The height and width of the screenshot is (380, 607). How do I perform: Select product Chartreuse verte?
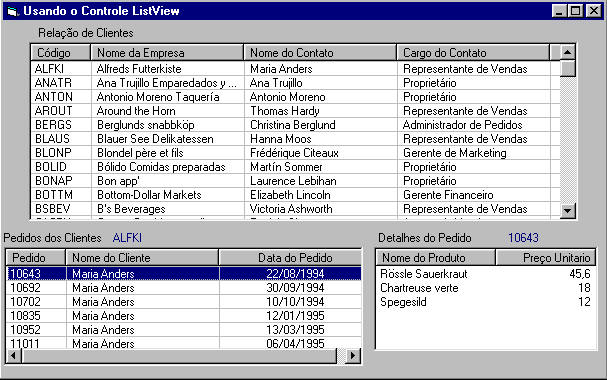(x=419, y=288)
